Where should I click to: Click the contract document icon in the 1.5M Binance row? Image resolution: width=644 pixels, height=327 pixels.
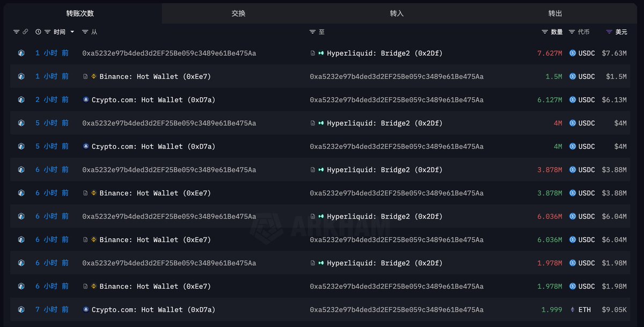click(x=85, y=77)
